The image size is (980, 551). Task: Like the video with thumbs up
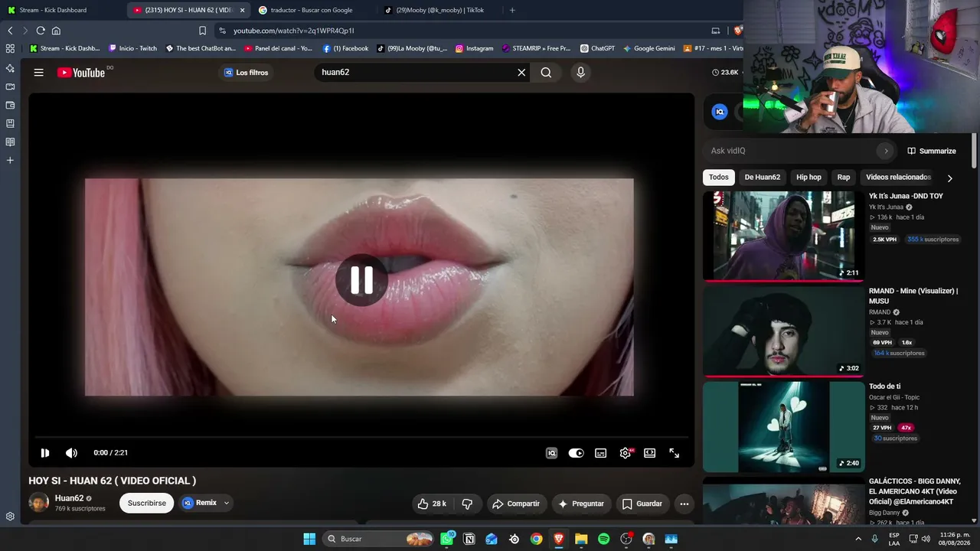point(431,504)
